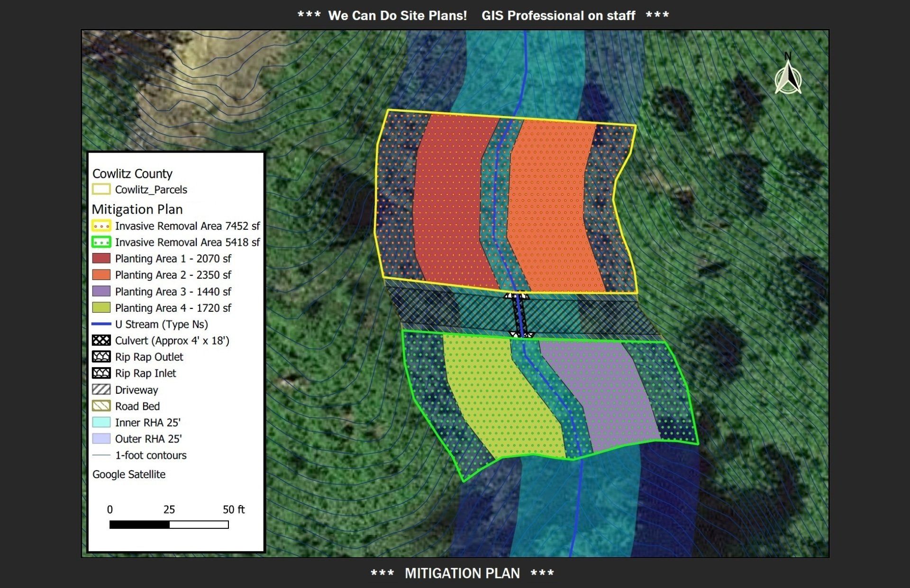Click the Planting Area 3 purple swatch
Screen dimensions: 910x588
[x=101, y=291]
